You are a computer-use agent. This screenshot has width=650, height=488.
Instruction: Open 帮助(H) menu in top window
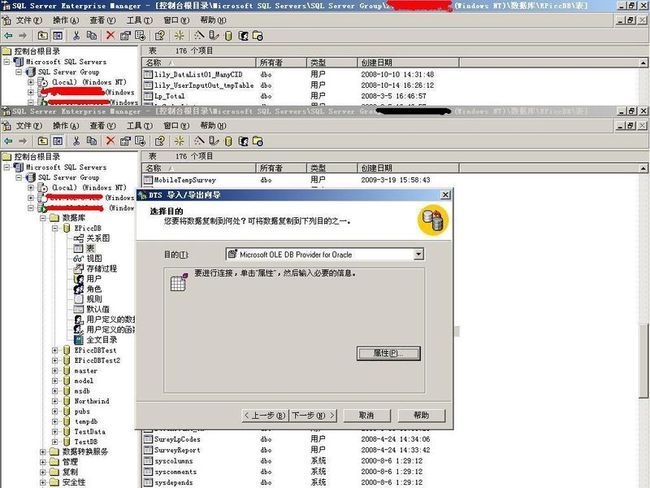[213, 20]
